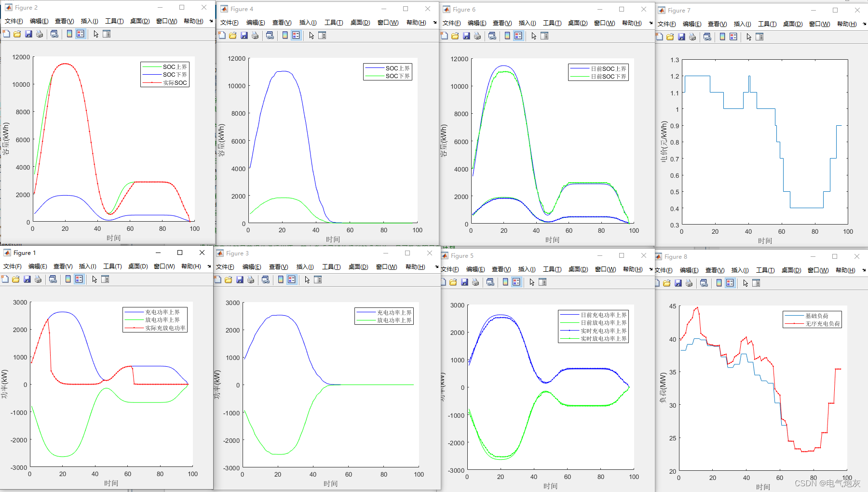Print icon in Figure 7 toolbar

692,37
